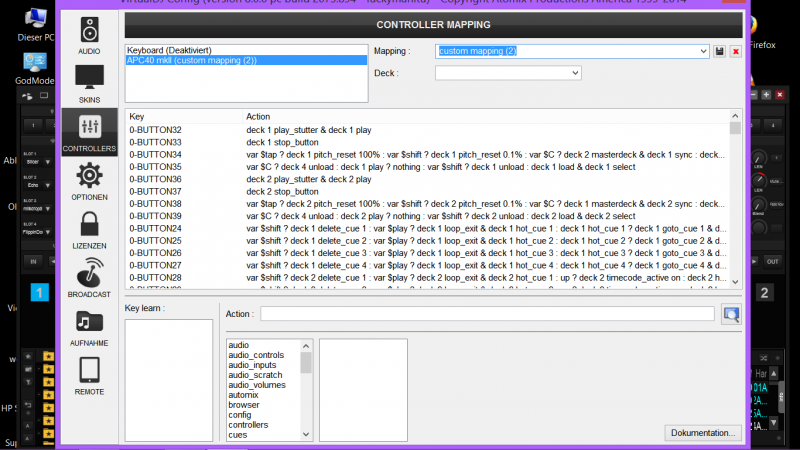Open the Broadcast section
800x450 pixels.
[x=89, y=277]
